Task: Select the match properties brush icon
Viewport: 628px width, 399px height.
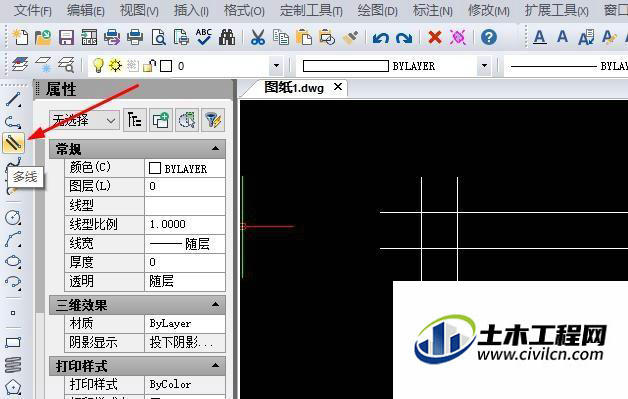Action: [x=350, y=37]
